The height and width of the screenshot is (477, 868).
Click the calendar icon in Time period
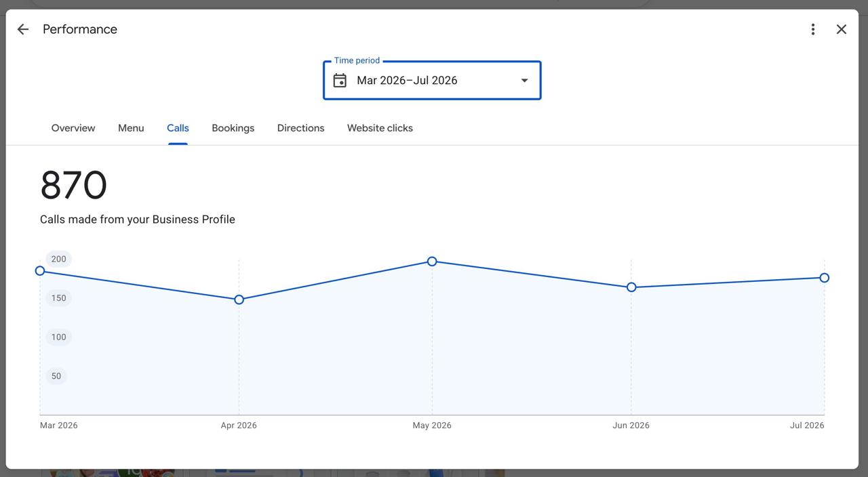pos(340,81)
